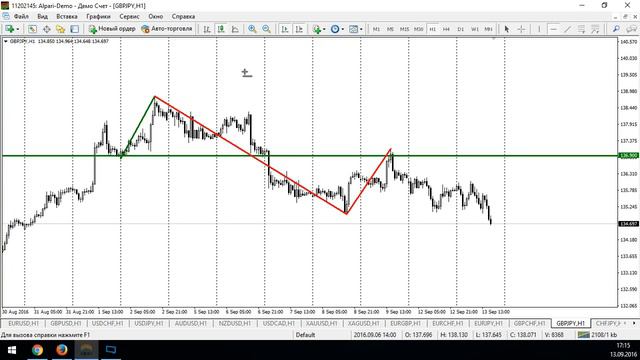Zoom in on the chart
Image resolution: width=640 pixels, height=360 pixels.
pyautogui.click(x=252, y=29)
